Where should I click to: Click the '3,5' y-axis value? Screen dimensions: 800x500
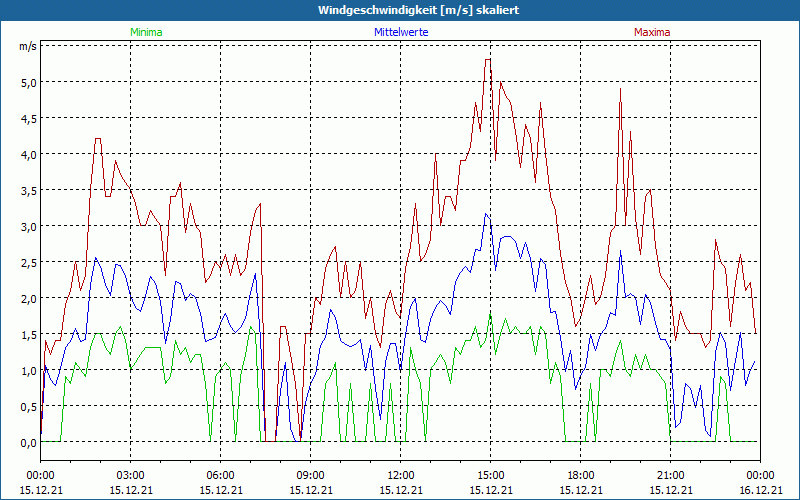point(29,191)
